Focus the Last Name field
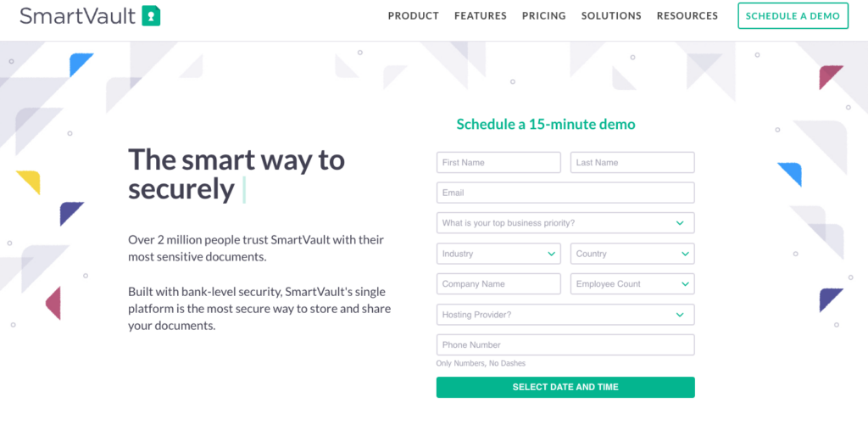This screenshot has height=442, width=868. 632,162
